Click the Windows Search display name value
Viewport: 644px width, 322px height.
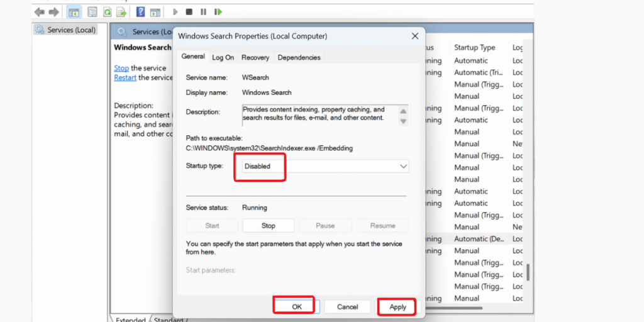point(267,92)
